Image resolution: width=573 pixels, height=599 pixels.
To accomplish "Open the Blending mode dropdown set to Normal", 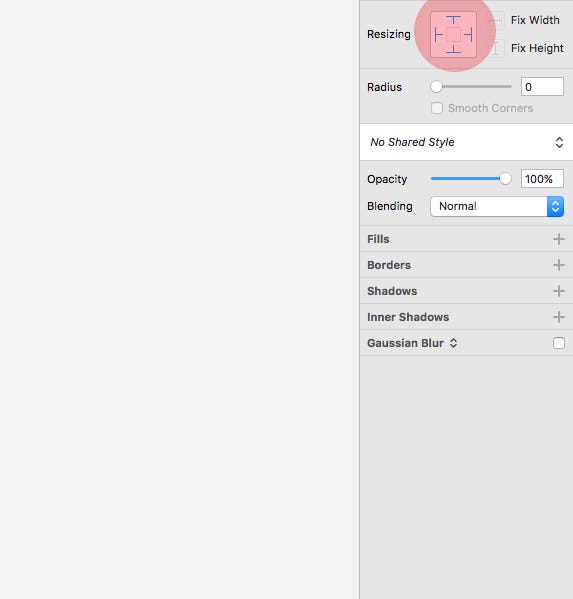I will click(x=497, y=206).
